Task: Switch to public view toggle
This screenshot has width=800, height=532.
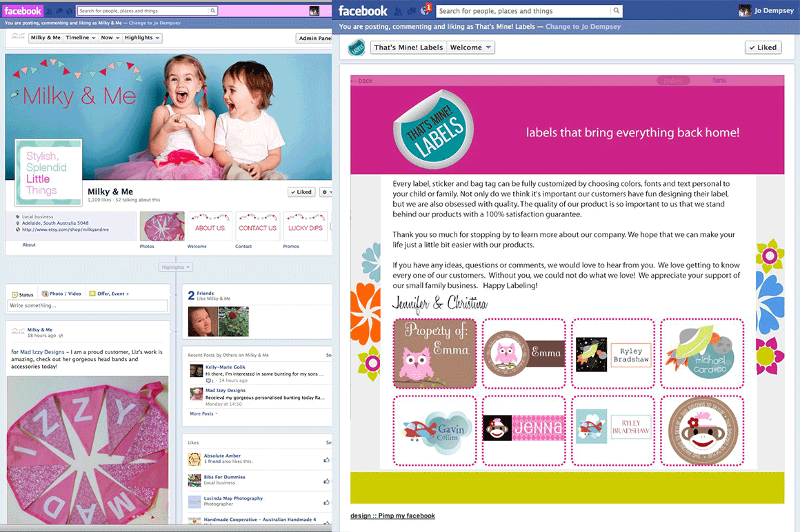Action: 672,81
